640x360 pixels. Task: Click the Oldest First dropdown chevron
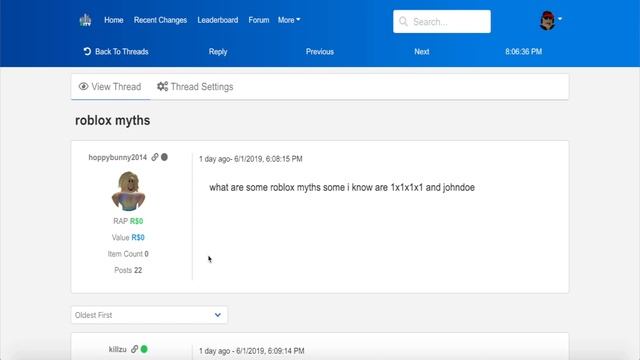pos(218,315)
